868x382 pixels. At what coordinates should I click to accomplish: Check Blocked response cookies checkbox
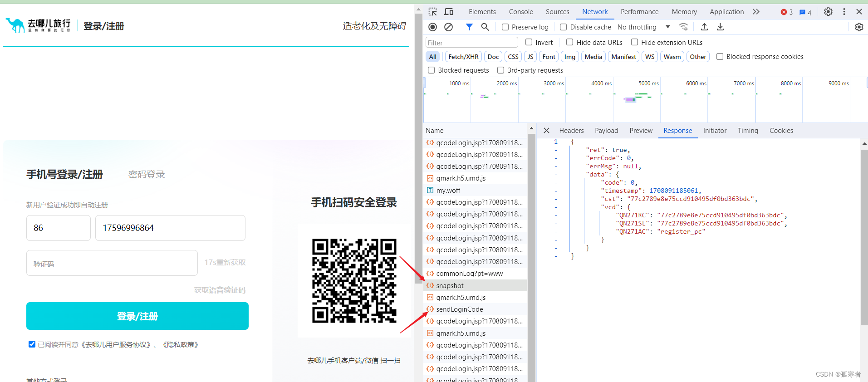720,57
